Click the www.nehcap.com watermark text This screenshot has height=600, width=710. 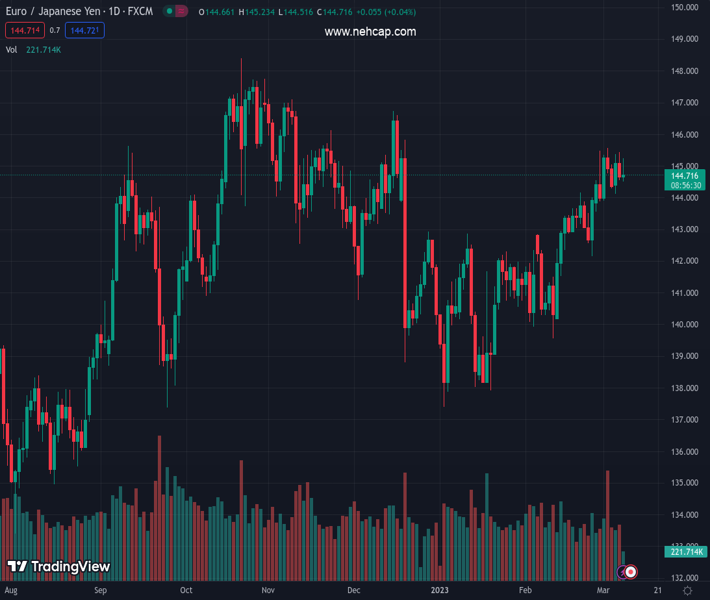(370, 32)
